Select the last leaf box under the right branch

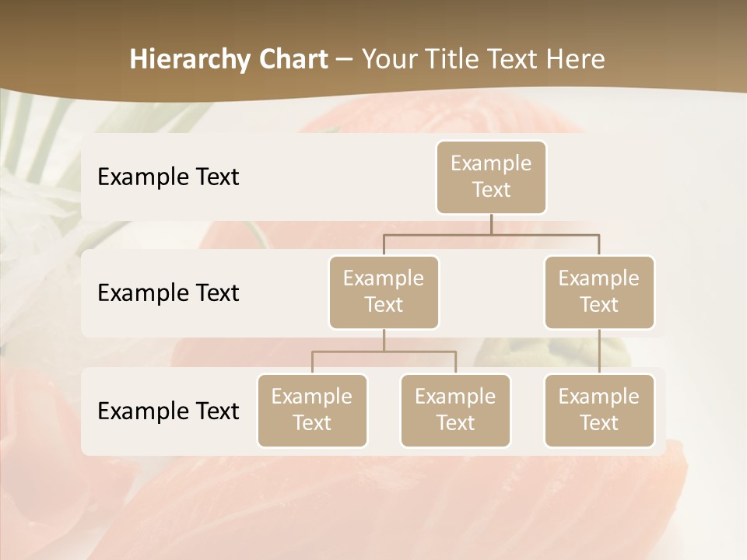(599, 410)
